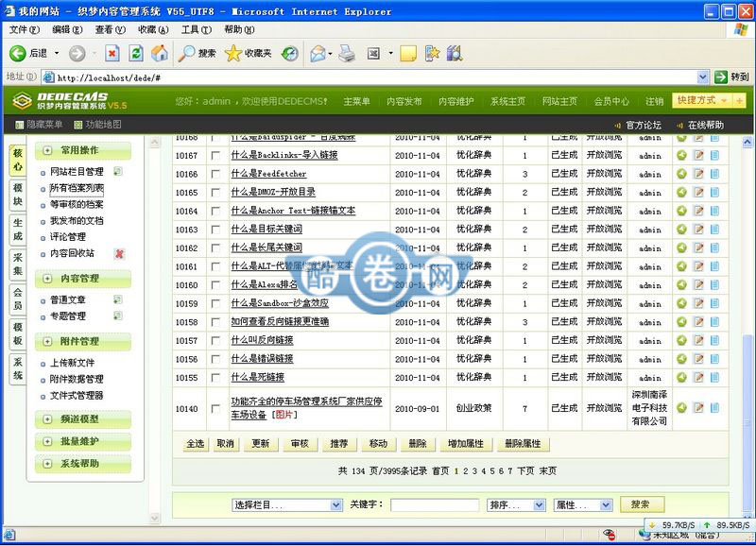Click the add icon next to 专题管理
This screenshot has width=756, height=546.
(117, 316)
